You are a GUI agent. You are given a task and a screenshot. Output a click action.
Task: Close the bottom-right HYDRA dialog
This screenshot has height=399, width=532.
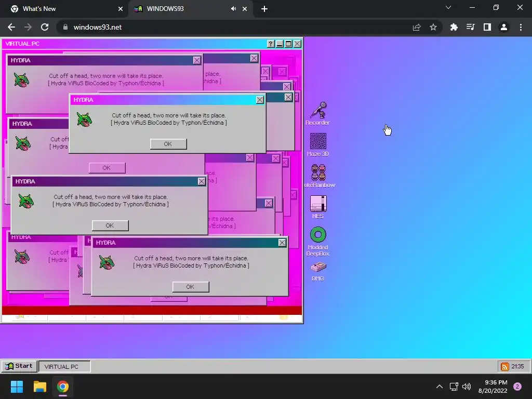coord(282,243)
